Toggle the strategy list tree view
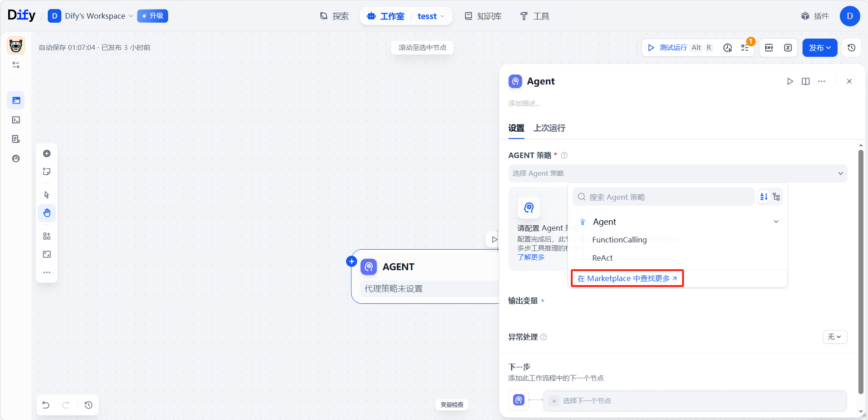Image resolution: width=868 pixels, height=420 pixels. pos(776,197)
